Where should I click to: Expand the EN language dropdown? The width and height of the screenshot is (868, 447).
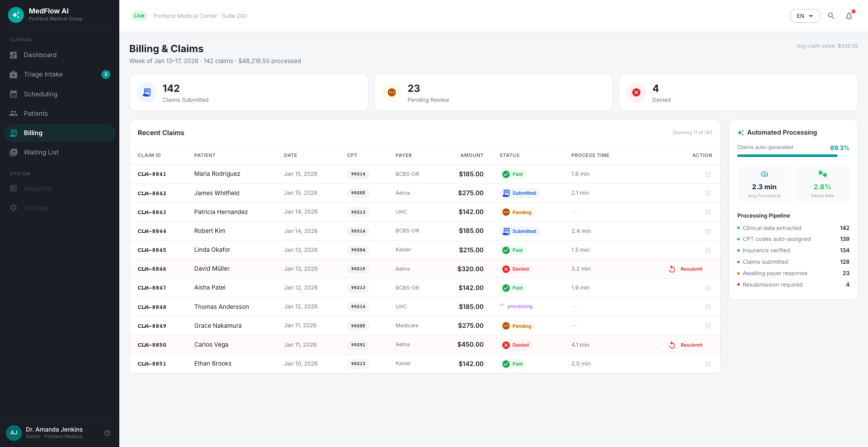(805, 16)
